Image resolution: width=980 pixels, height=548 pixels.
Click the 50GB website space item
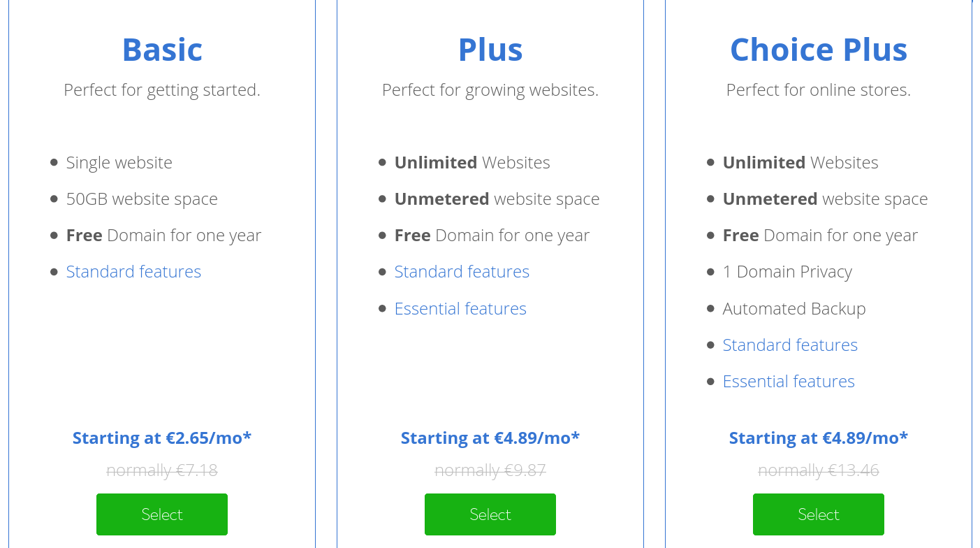point(142,199)
